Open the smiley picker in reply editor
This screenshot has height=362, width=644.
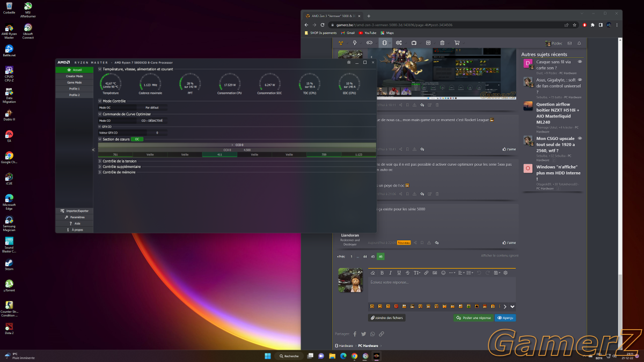(443, 273)
